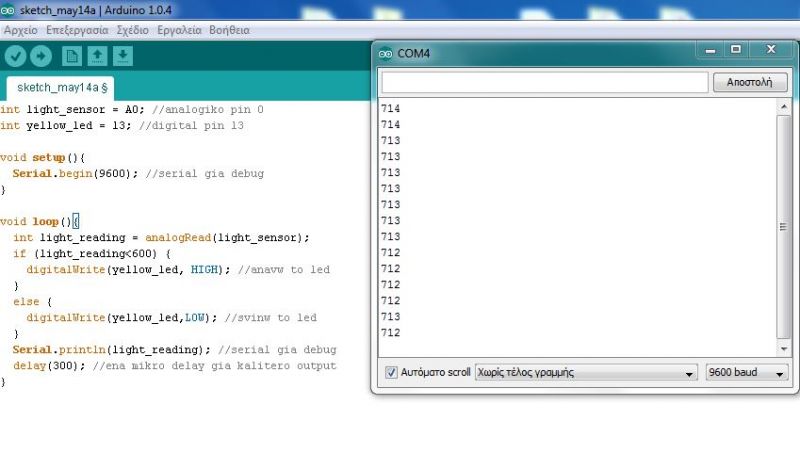This screenshot has height=470, width=800.
Task: Click the Upload arrow icon
Action: (x=41, y=56)
